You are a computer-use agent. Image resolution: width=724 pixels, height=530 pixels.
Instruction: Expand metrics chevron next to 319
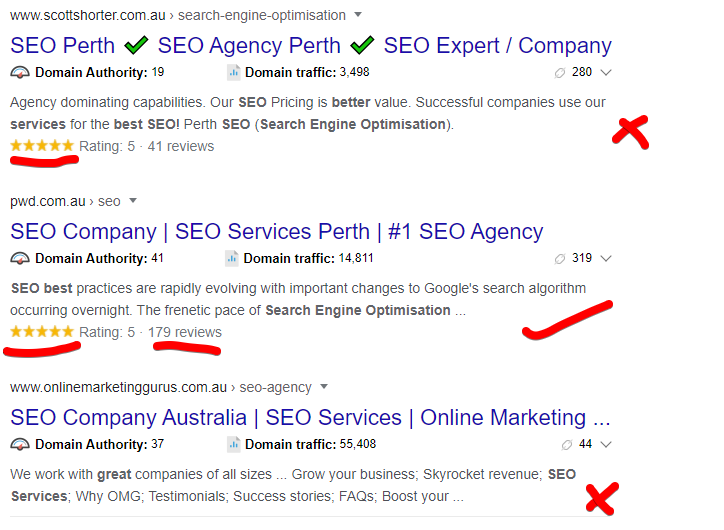[x=606, y=259]
